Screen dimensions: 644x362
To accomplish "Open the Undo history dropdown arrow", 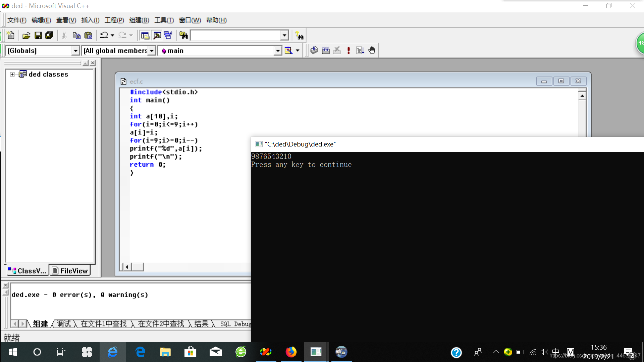I will [112, 35].
